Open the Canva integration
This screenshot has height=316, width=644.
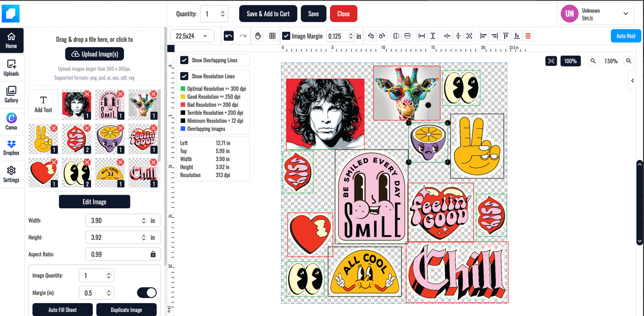11,121
